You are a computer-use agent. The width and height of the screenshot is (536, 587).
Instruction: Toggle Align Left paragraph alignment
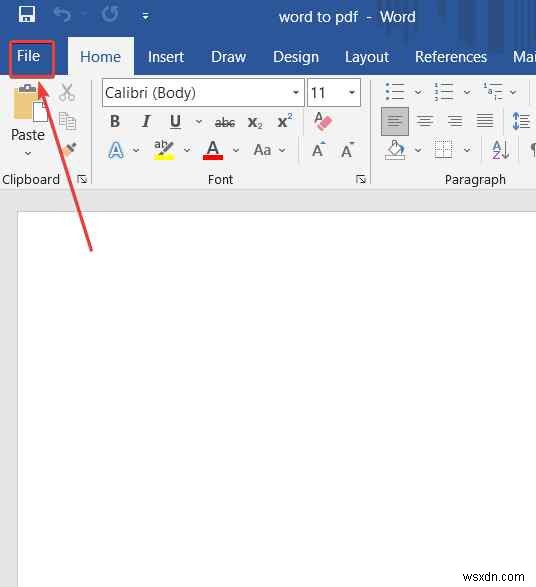(x=395, y=121)
